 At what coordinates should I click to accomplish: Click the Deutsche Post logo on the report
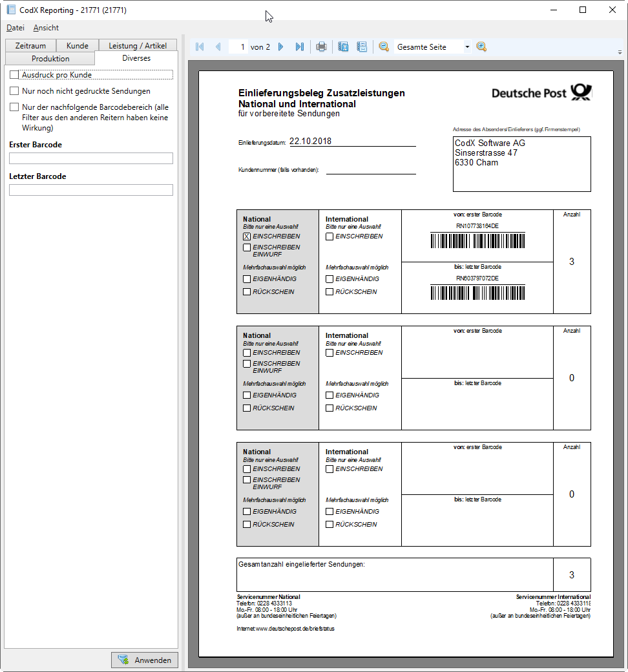pyautogui.click(x=541, y=92)
